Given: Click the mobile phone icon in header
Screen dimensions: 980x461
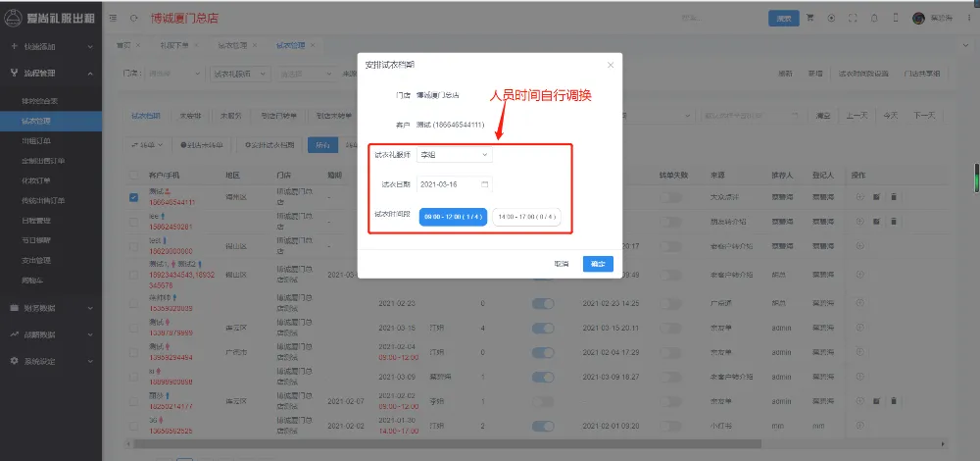Looking at the screenshot, I should tap(894, 18).
